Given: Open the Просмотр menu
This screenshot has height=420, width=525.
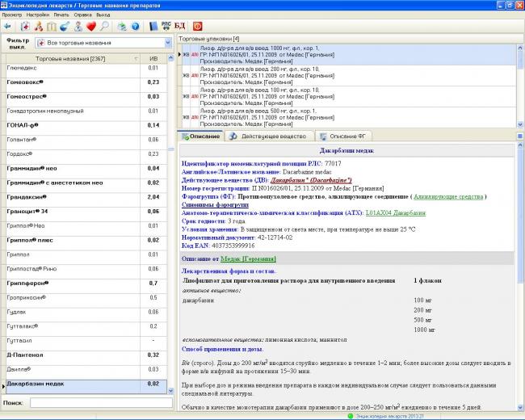Looking at the screenshot, I should click(12, 15).
